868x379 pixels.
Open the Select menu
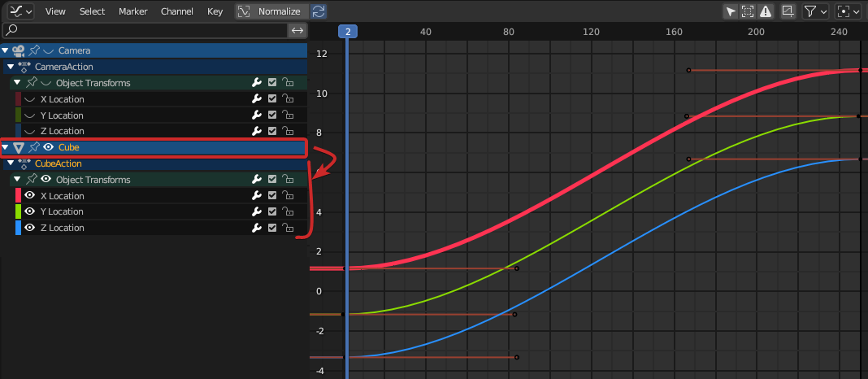point(92,11)
